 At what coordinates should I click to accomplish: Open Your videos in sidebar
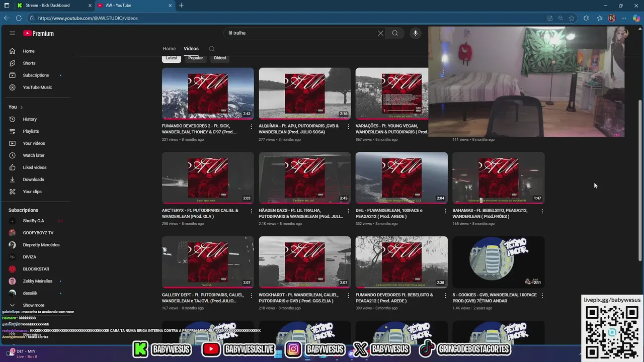pos(34,143)
